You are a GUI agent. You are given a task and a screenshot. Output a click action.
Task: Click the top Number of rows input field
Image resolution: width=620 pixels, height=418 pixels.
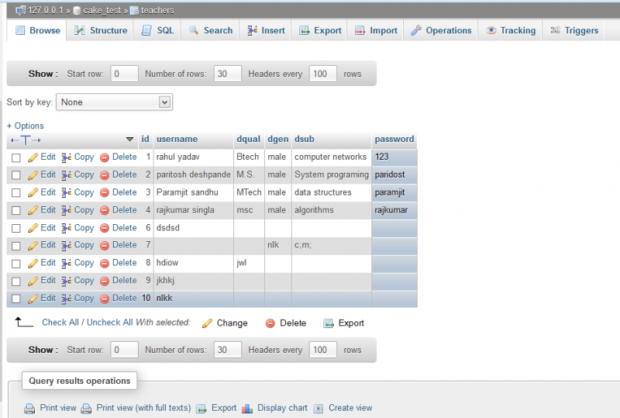coord(228,74)
